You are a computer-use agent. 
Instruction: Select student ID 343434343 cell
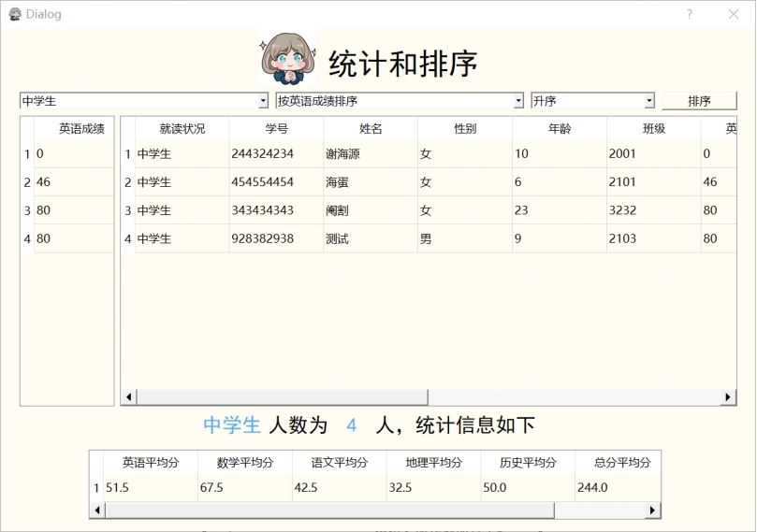(x=276, y=210)
